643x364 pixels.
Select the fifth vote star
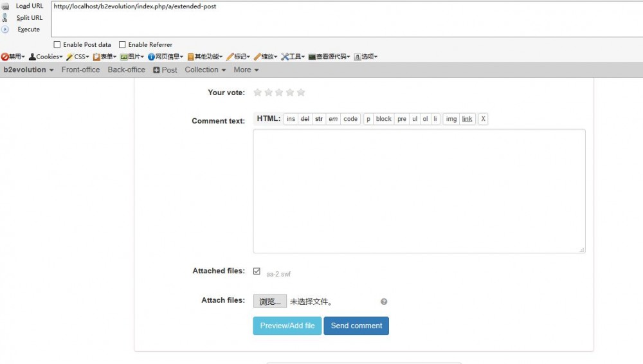click(x=301, y=93)
